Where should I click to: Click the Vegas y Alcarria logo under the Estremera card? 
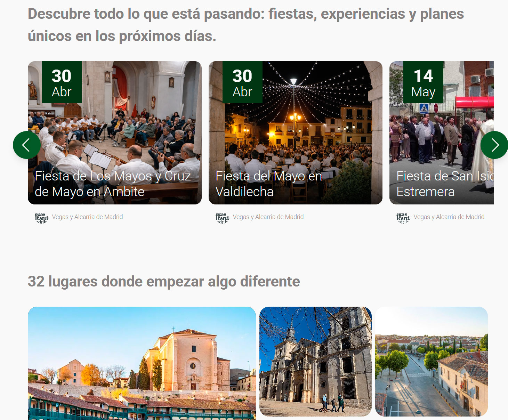(403, 218)
